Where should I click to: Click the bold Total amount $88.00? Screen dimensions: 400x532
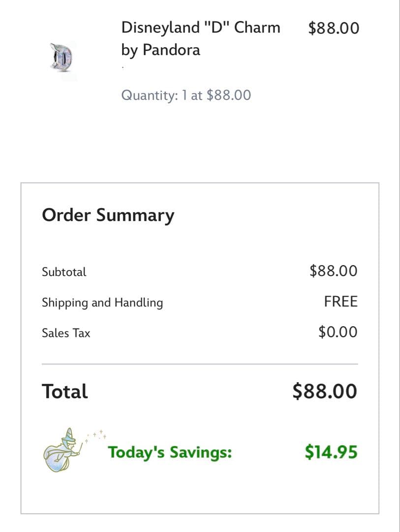[x=325, y=391]
